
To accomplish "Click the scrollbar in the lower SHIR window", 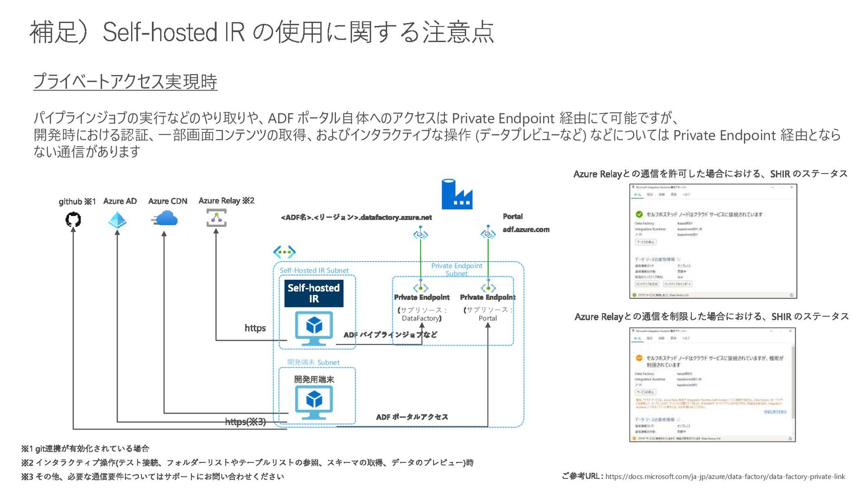I will click(x=793, y=382).
